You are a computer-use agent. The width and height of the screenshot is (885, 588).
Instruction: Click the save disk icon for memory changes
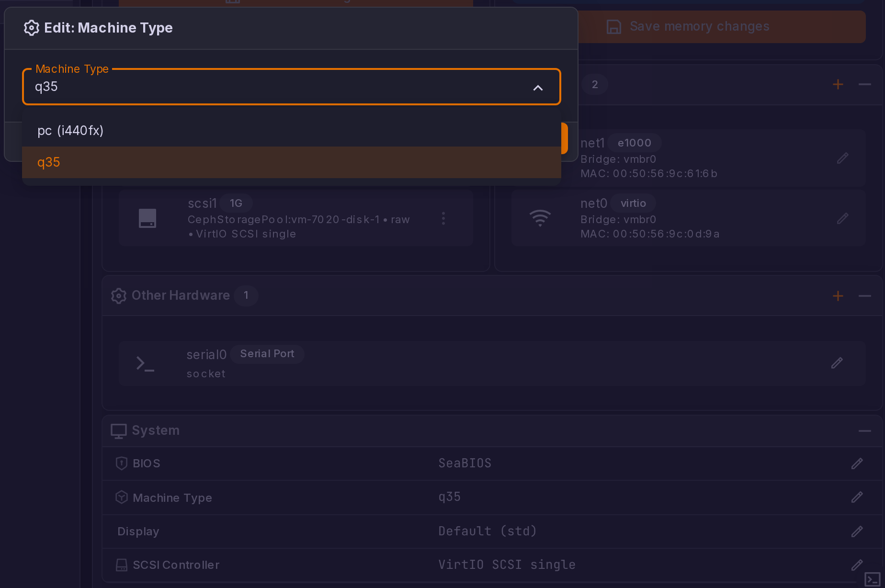coord(614,27)
